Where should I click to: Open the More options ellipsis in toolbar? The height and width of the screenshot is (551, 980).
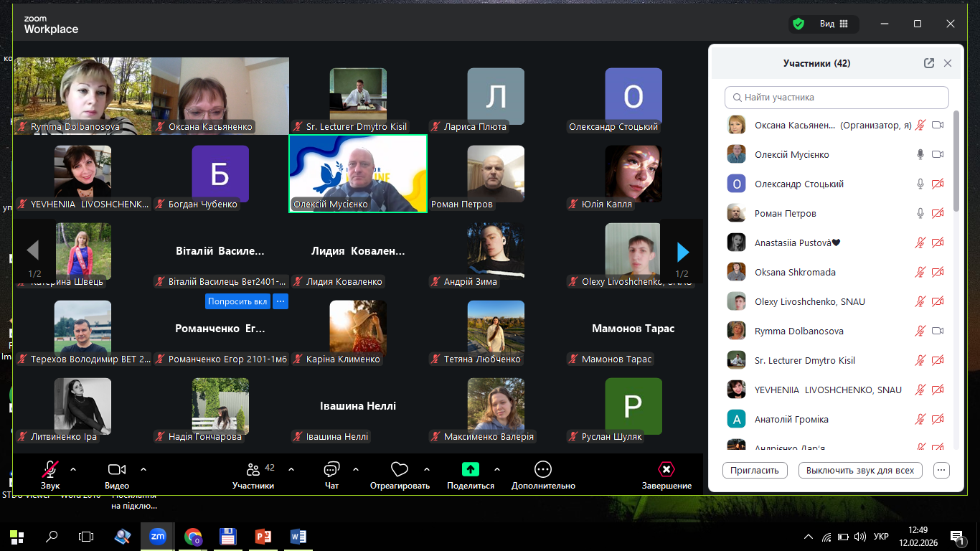click(x=543, y=470)
